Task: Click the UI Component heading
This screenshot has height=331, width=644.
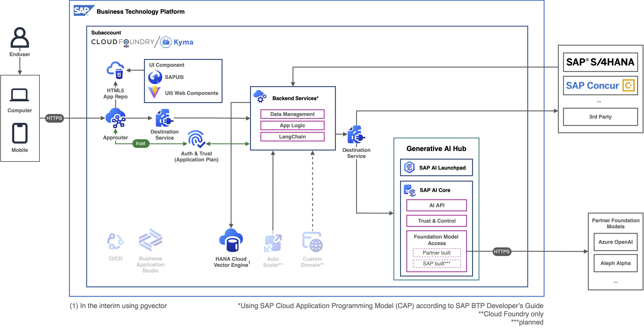Action: (x=167, y=65)
